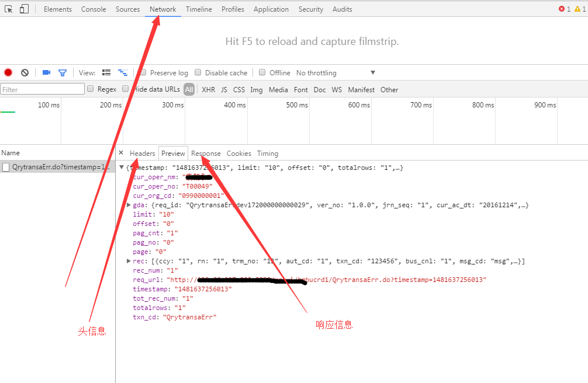This screenshot has height=383, width=588.
Task: Toggle the device toolbar icon
Action: tap(24, 9)
